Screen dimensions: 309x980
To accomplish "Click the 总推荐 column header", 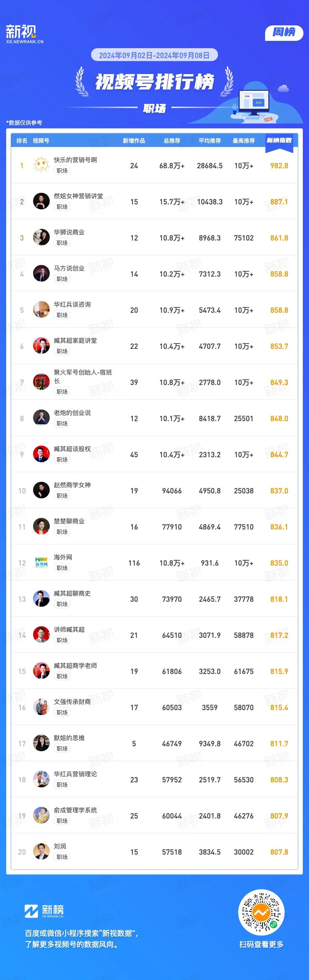I will tap(171, 141).
